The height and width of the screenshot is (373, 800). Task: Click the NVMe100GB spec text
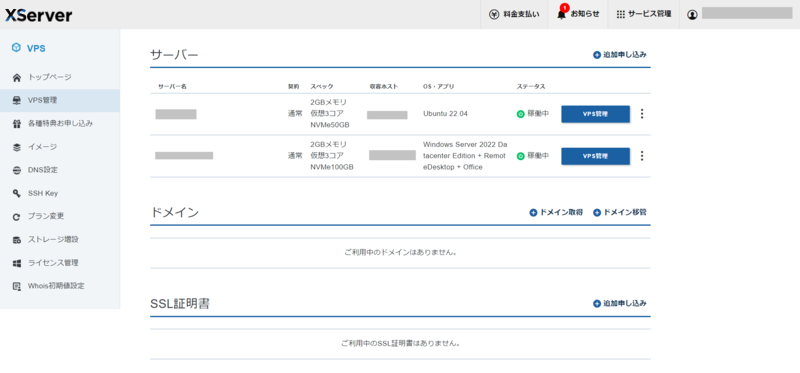pos(332,167)
